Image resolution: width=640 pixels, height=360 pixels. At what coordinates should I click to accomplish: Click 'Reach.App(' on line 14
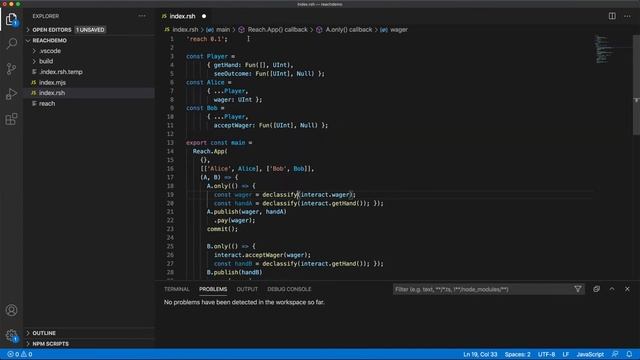(x=210, y=151)
